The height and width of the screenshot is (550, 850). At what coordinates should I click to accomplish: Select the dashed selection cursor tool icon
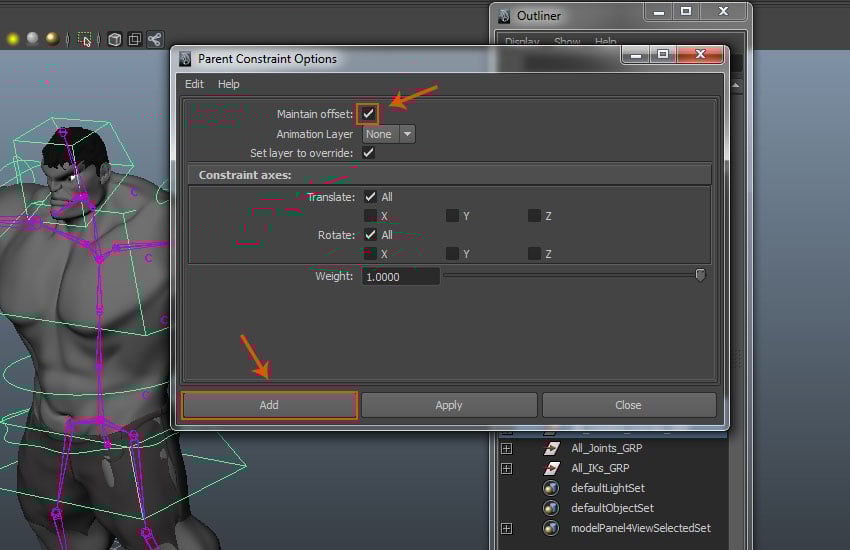(x=85, y=40)
